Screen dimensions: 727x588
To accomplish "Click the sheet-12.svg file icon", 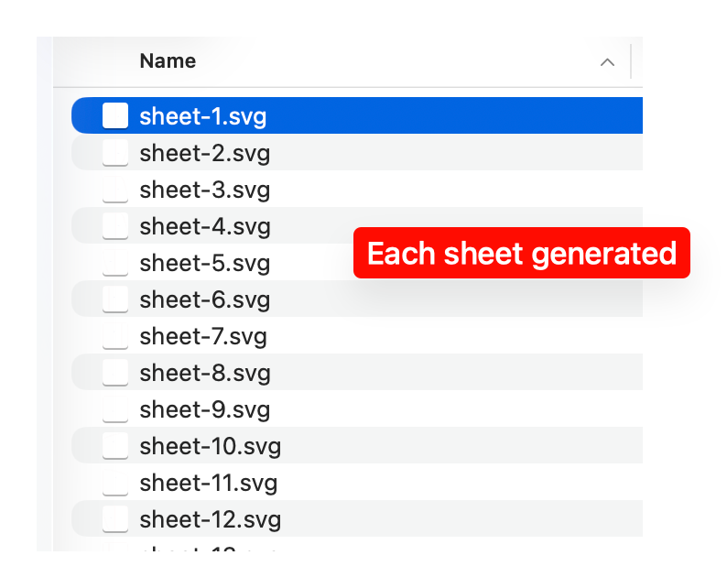I will [x=115, y=519].
